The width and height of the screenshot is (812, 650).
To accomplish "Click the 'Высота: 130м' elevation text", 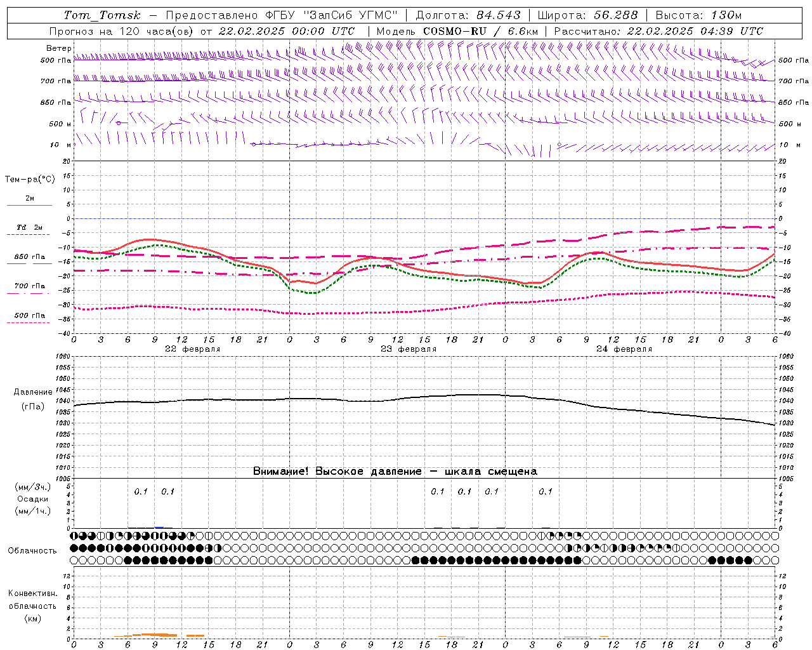I will click(698, 15).
